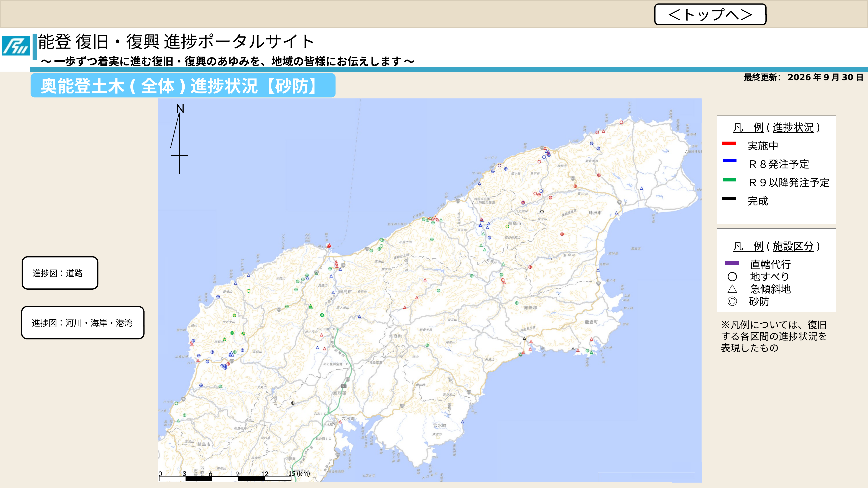Click the 能登町 label near the east coast
Screen dimensions: 868x488
[591, 322]
